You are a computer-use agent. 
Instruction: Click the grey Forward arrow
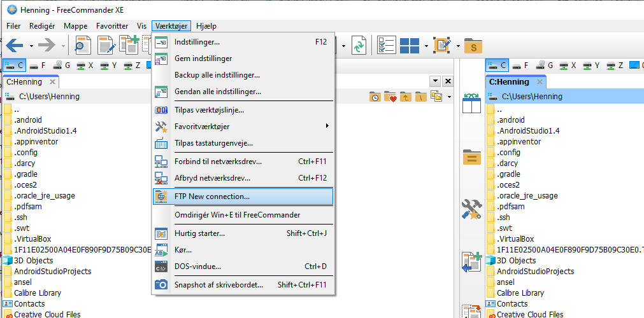click(x=47, y=46)
